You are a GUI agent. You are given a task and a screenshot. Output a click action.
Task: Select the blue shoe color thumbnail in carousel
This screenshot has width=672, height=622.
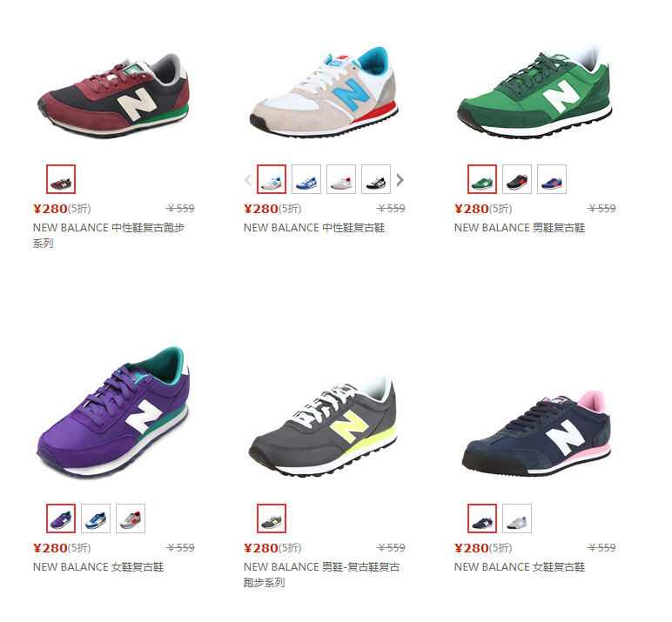coord(306,179)
